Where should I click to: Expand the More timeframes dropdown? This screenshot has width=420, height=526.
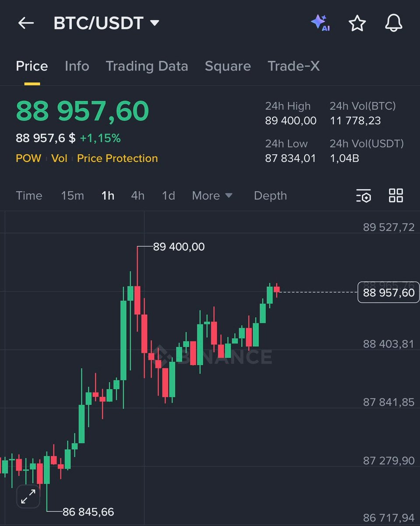(x=212, y=195)
